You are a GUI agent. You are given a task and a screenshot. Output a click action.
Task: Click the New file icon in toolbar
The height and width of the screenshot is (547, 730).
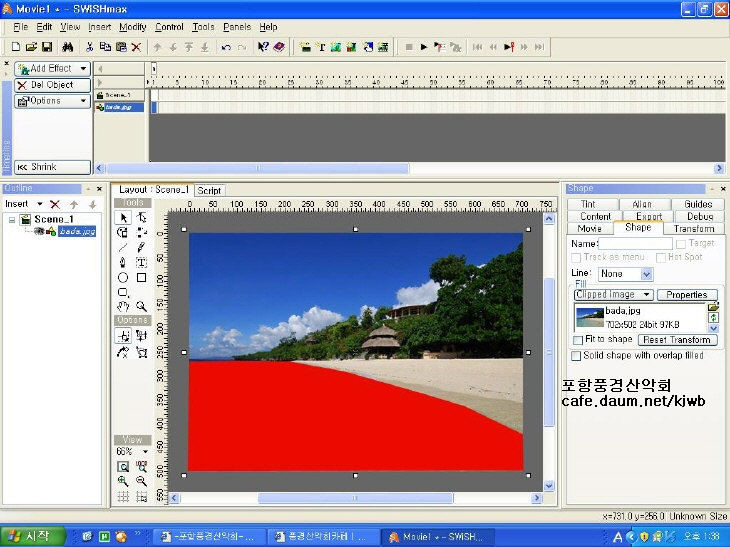pos(15,47)
